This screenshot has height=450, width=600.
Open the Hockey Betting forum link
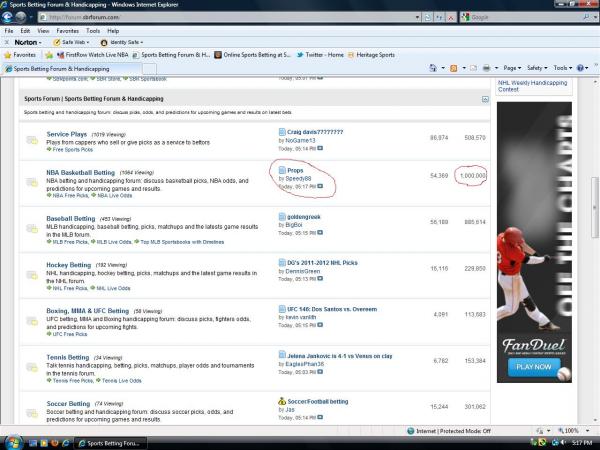[69, 266]
